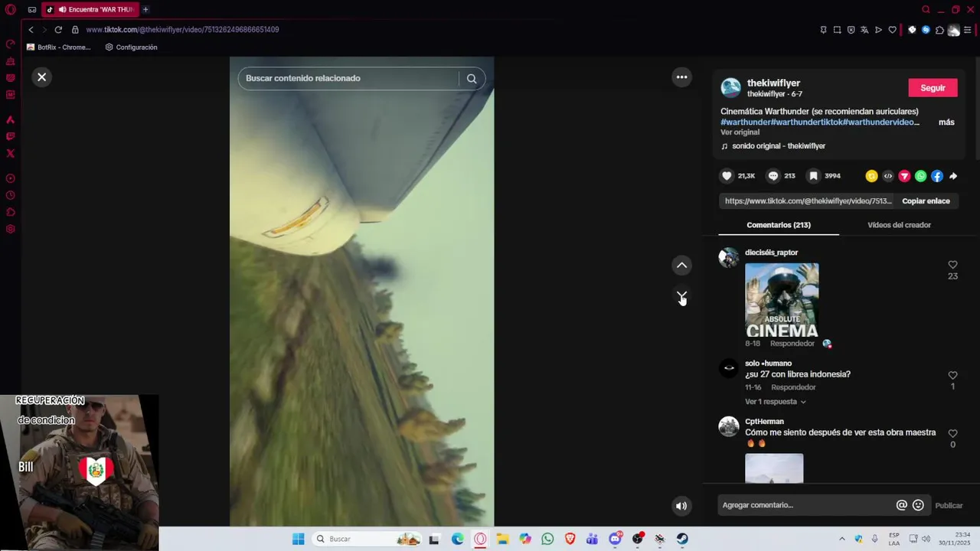
Task: Follow thekiwiflyer with Seguir button
Action: 933,88
